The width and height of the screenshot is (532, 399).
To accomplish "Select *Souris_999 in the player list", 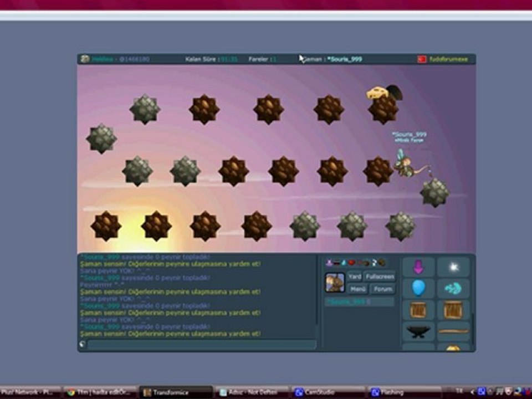I will [x=360, y=301].
